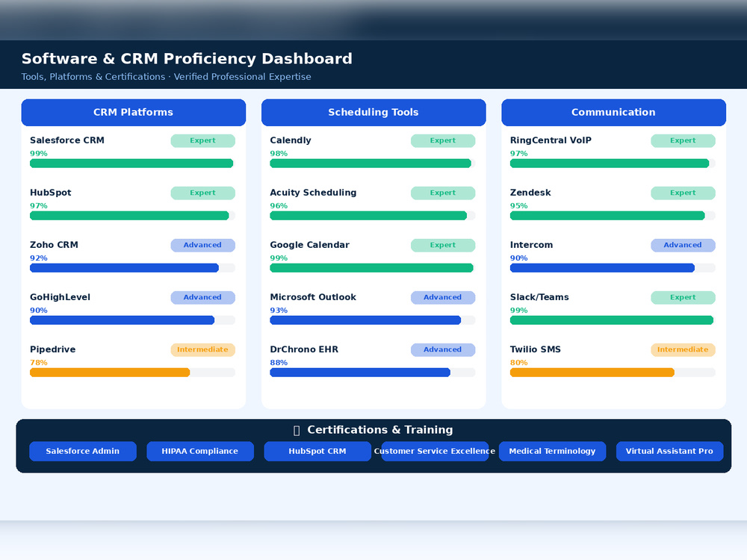Click the Advanced badge for Intercom
The image size is (747, 560).
coord(684,245)
